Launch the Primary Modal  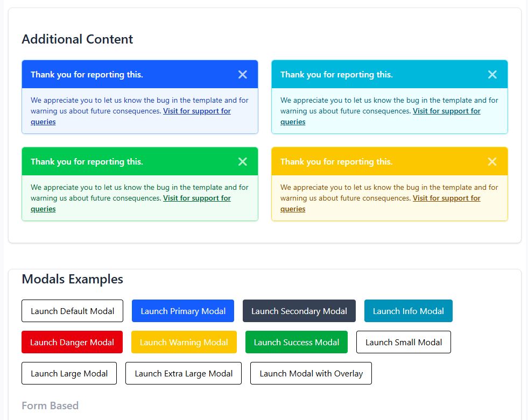182,311
